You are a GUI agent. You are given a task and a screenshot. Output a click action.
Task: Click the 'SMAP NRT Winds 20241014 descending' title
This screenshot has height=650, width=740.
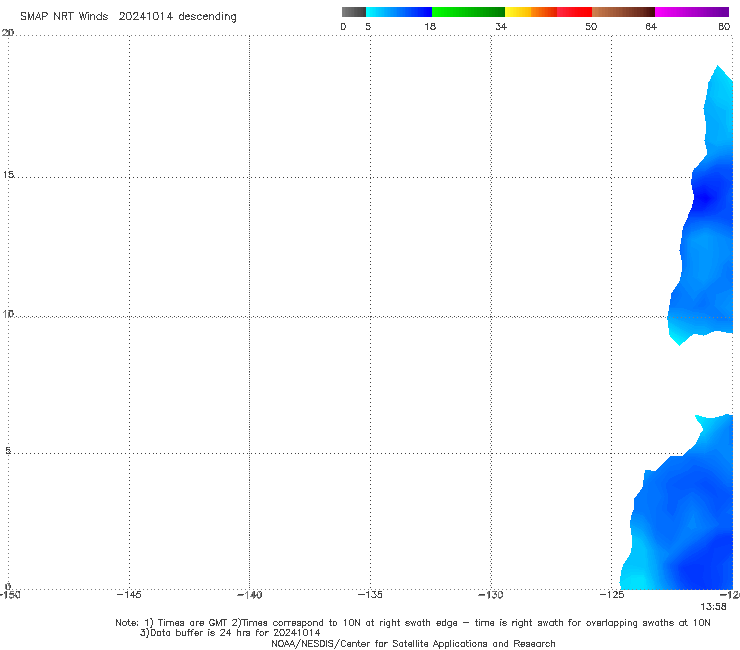click(128, 17)
